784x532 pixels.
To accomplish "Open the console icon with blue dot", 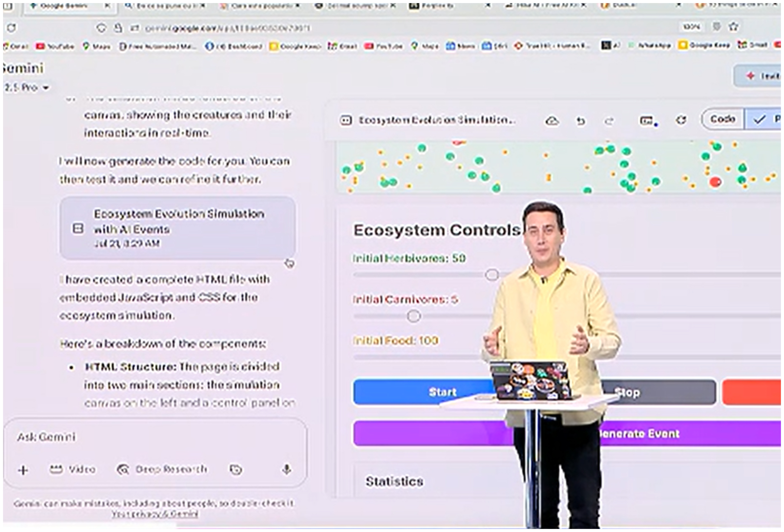I will click(647, 121).
